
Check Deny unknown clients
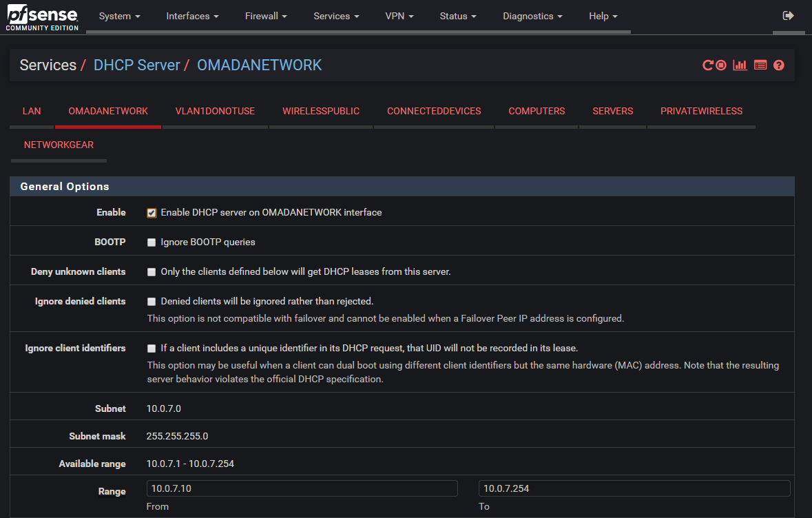[152, 271]
